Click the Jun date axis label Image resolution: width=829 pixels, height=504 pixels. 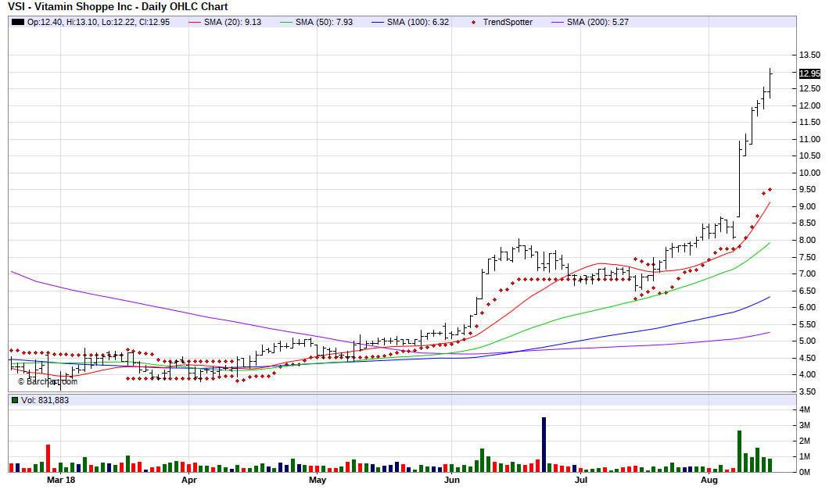pos(451,480)
